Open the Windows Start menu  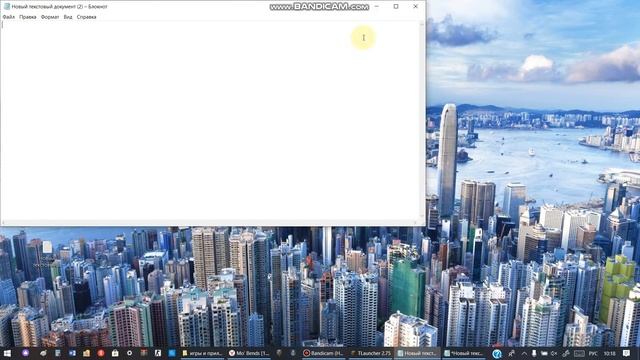pos(7,353)
